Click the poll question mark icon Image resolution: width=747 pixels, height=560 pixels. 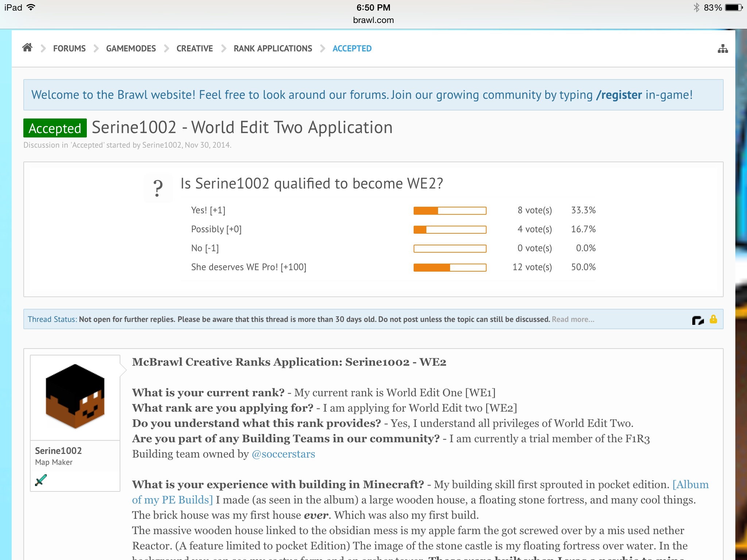[158, 188]
